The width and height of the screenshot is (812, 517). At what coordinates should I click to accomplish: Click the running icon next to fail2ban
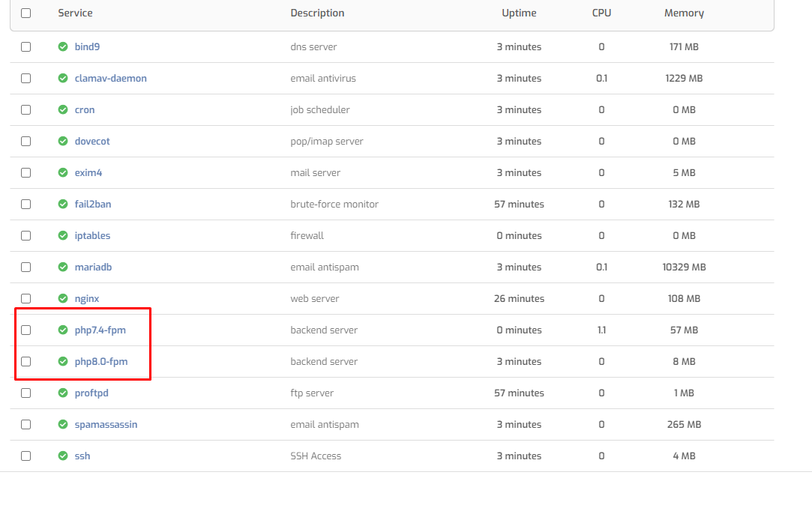point(63,204)
